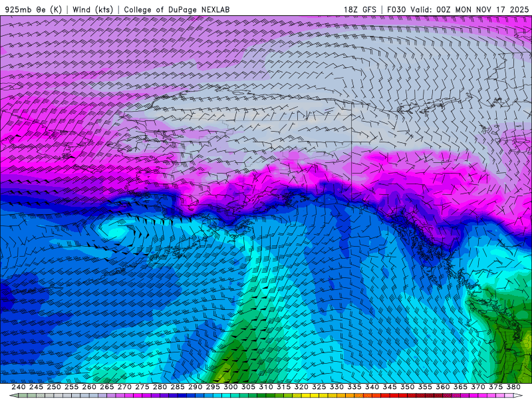532x399 pixels.
Task: Click the 330 value on color scale
Action: click(336, 387)
